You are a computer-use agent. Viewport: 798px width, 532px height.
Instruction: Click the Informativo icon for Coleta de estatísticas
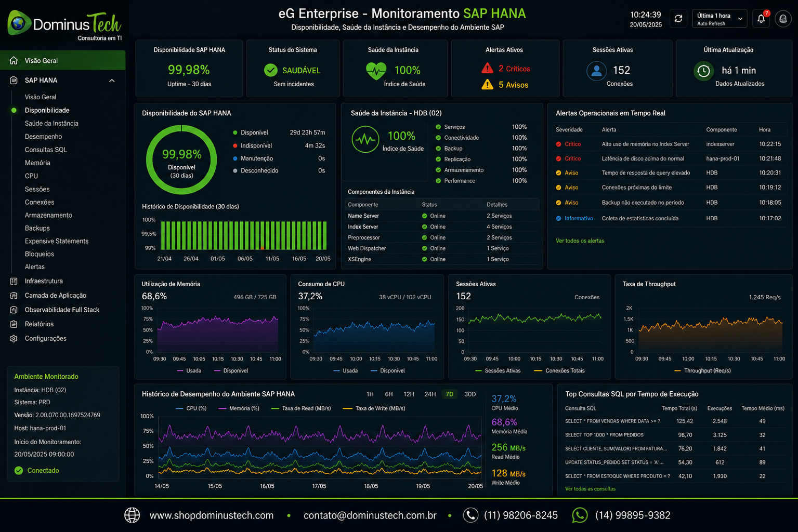click(559, 218)
